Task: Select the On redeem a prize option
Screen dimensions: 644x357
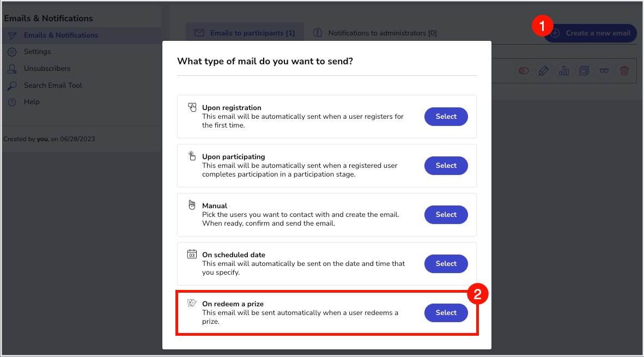Action: (446, 313)
